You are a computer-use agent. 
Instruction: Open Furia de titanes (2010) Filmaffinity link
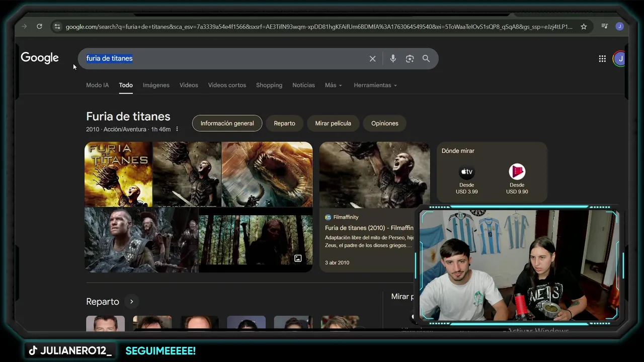point(369,228)
